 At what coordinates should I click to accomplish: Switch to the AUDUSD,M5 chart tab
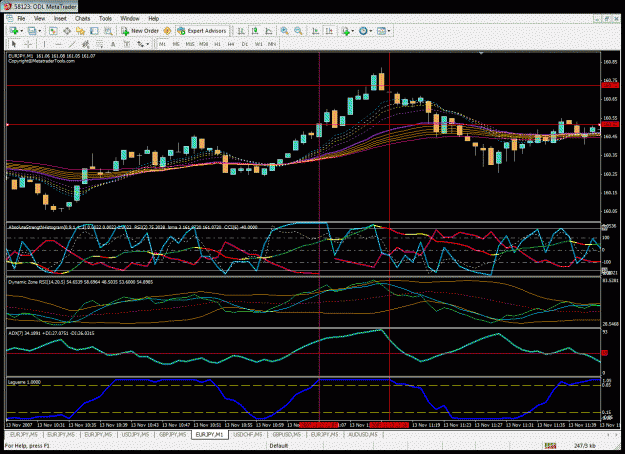tap(363, 434)
